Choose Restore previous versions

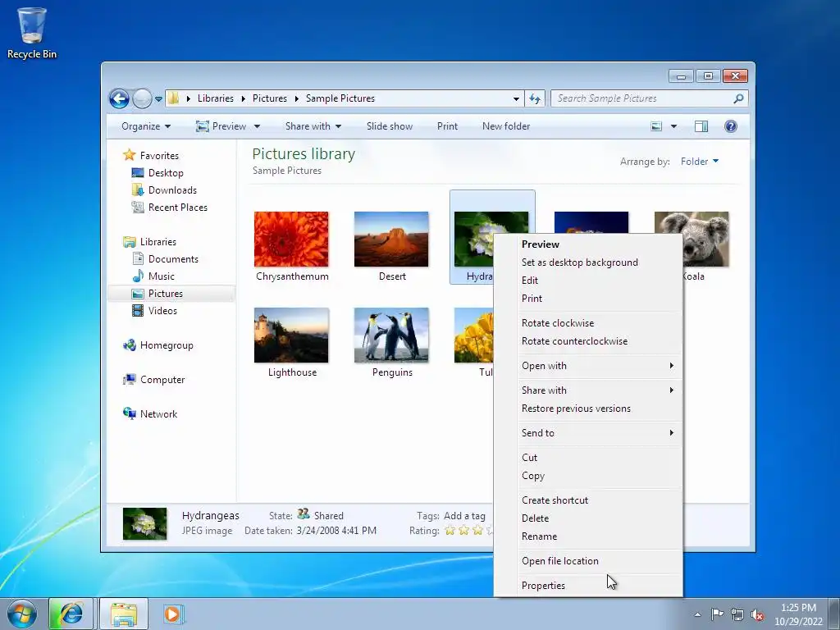click(x=588, y=409)
